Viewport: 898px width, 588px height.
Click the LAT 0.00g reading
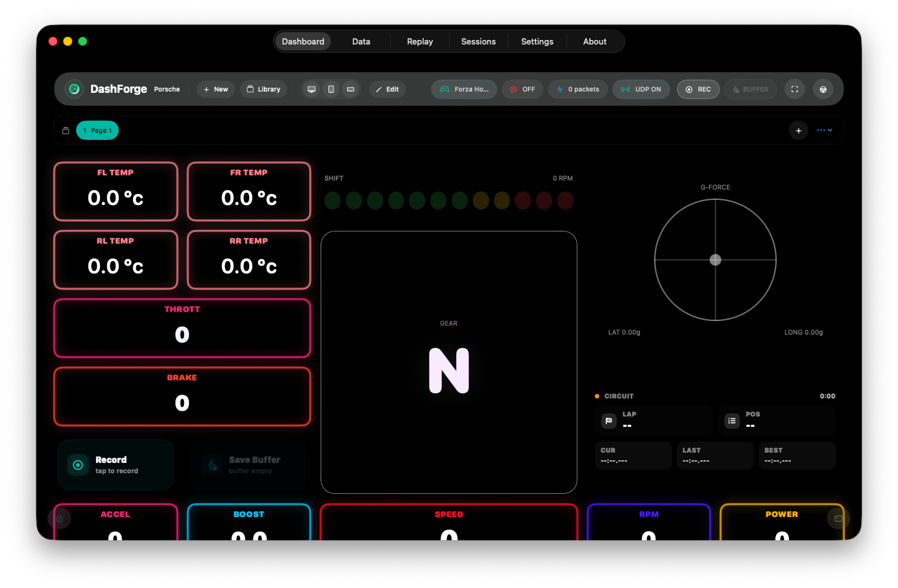(624, 333)
